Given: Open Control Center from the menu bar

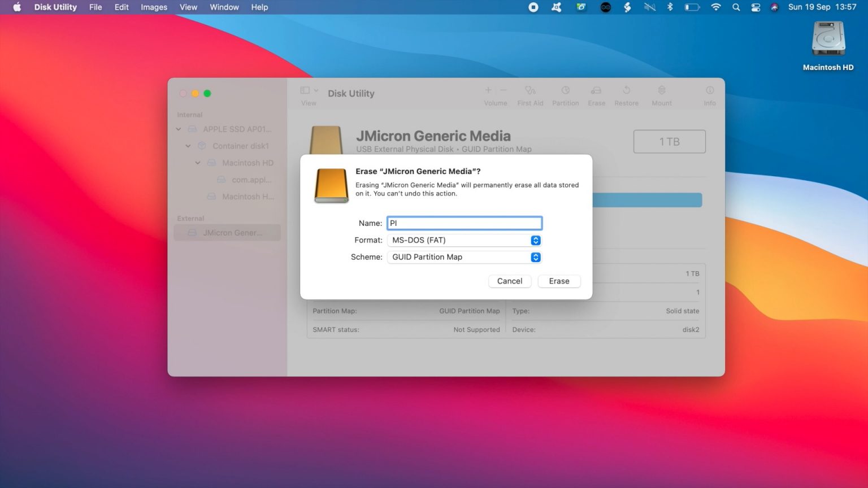Looking at the screenshot, I should coord(755,7).
